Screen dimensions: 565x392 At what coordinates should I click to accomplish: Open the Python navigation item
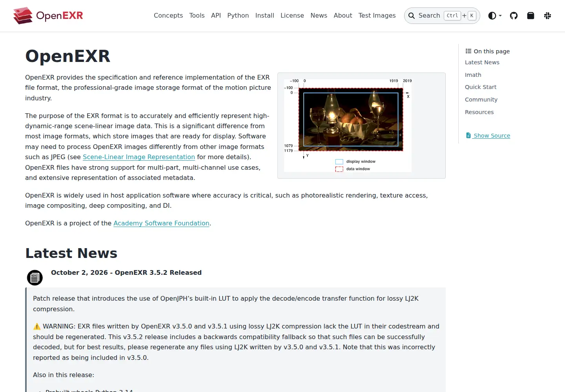[x=238, y=16]
